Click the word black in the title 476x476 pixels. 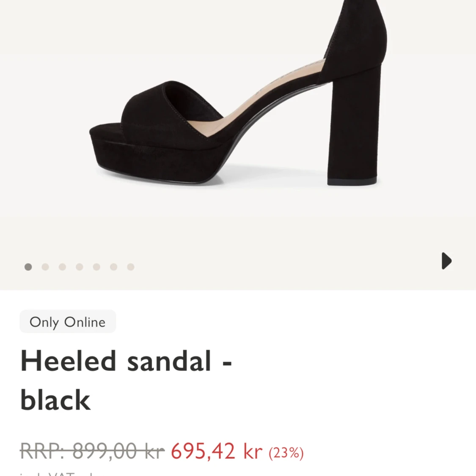coord(55,400)
